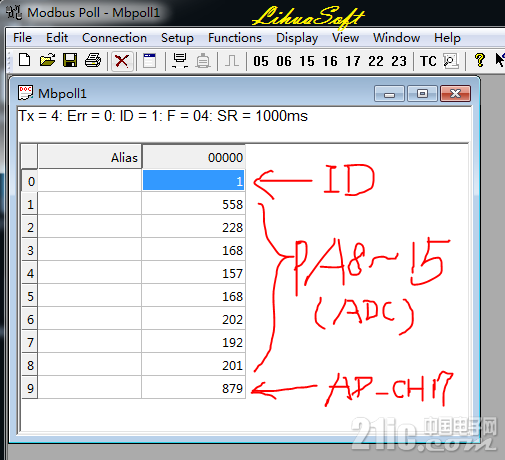Minimize the Mbpoll1 child window

pos(389,94)
